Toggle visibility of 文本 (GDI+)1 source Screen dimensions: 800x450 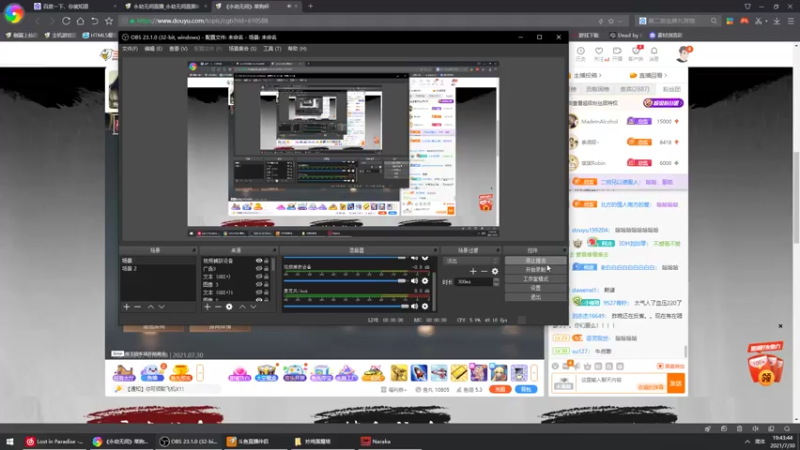click(259, 292)
